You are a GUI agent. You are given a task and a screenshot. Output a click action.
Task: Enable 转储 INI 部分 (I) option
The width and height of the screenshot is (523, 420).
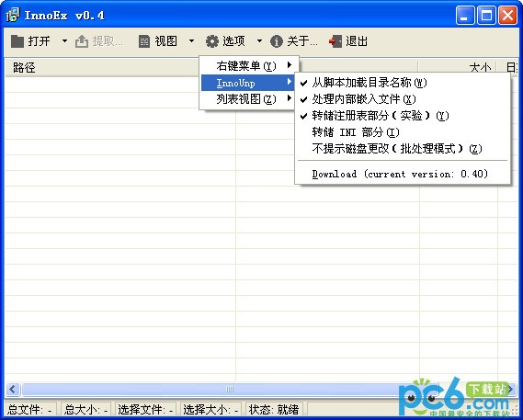click(x=403, y=132)
